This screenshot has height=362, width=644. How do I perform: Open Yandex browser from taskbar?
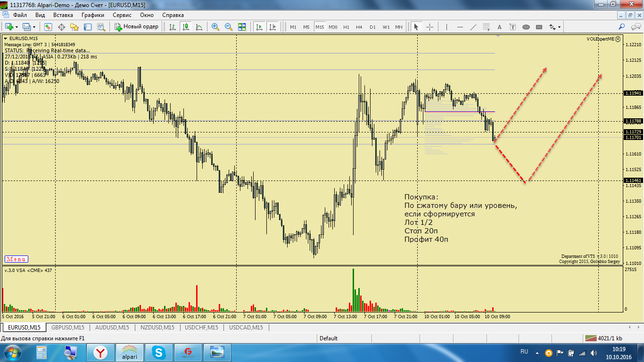pyautogui.click(x=100, y=353)
